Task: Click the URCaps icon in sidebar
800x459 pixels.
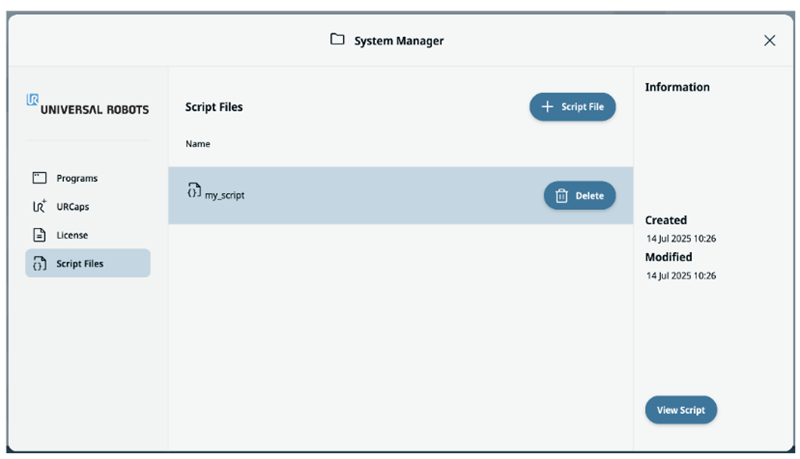Action: click(x=40, y=207)
